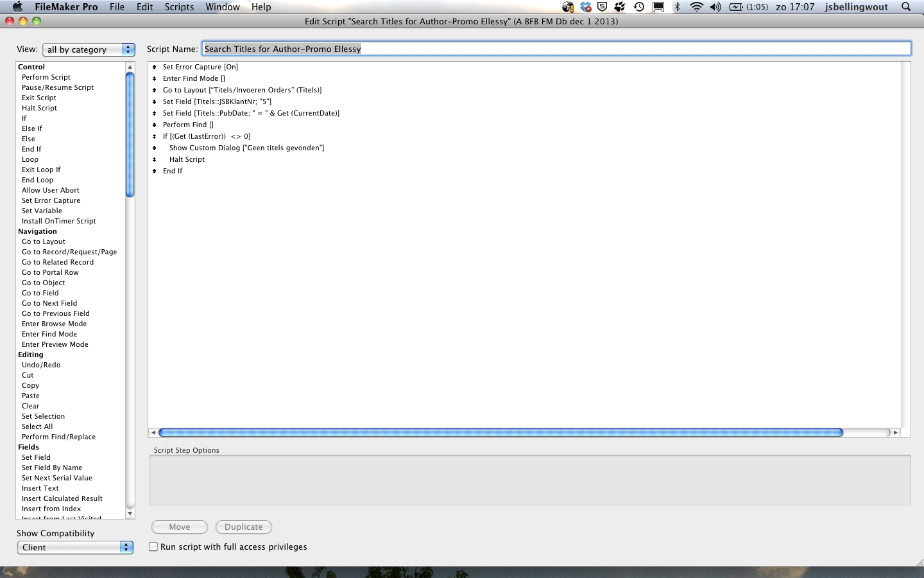This screenshot has width=924, height=578.
Task: Open the Help menu
Action: click(x=261, y=6)
